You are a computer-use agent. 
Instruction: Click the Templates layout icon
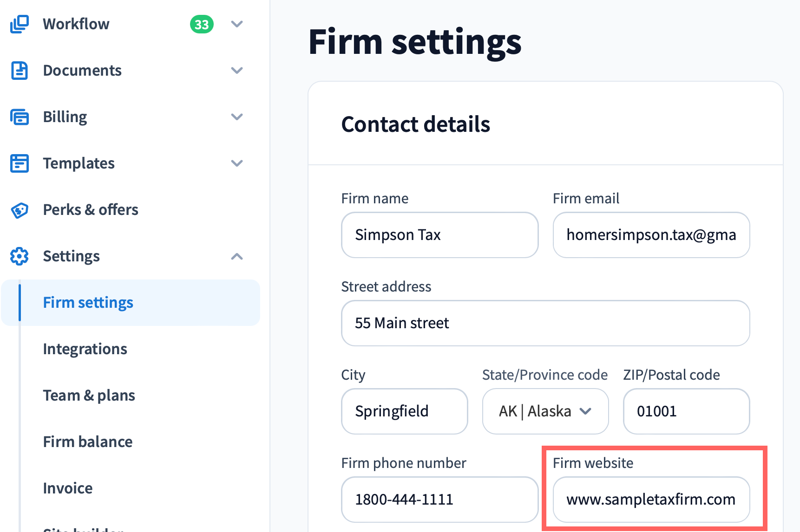pyautogui.click(x=20, y=163)
